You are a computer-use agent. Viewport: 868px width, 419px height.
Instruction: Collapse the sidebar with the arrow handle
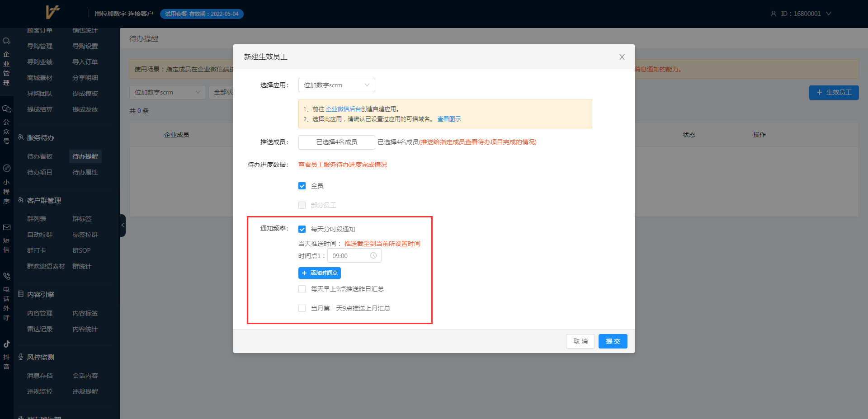[123, 225]
